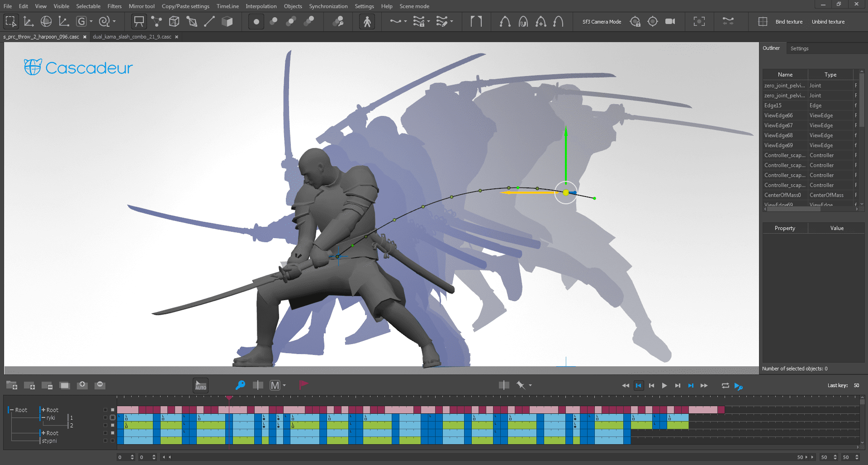Toggle the filled square next to ryki track
868x465 pixels.
click(112, 417)
